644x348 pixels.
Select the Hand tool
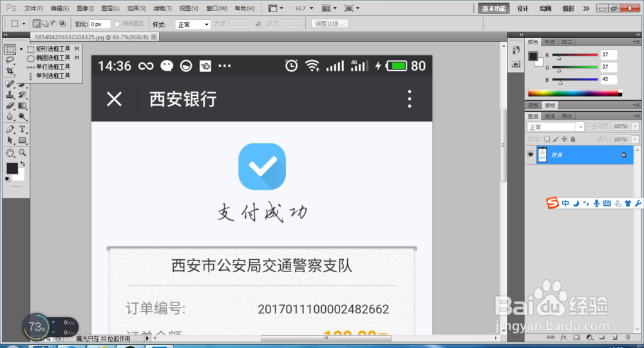click(10, 152)
